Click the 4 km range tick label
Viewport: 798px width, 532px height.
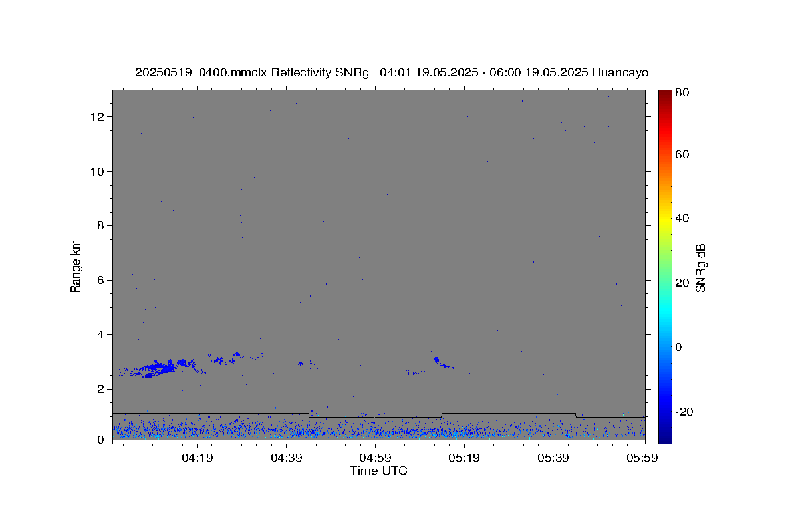point(102,335)
